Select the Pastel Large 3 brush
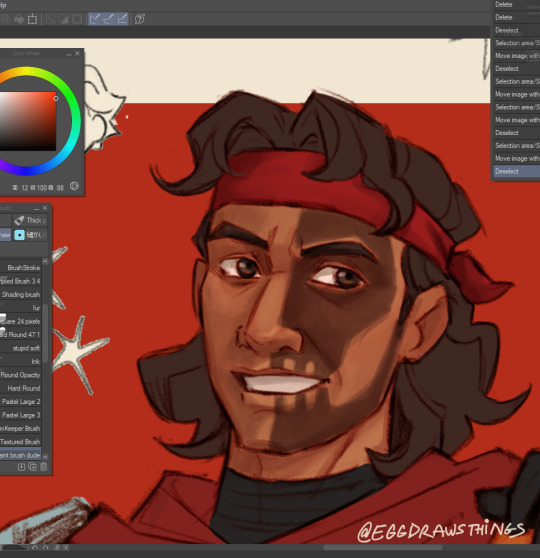This screenshot has width=540, height=558. coord(21,415)
